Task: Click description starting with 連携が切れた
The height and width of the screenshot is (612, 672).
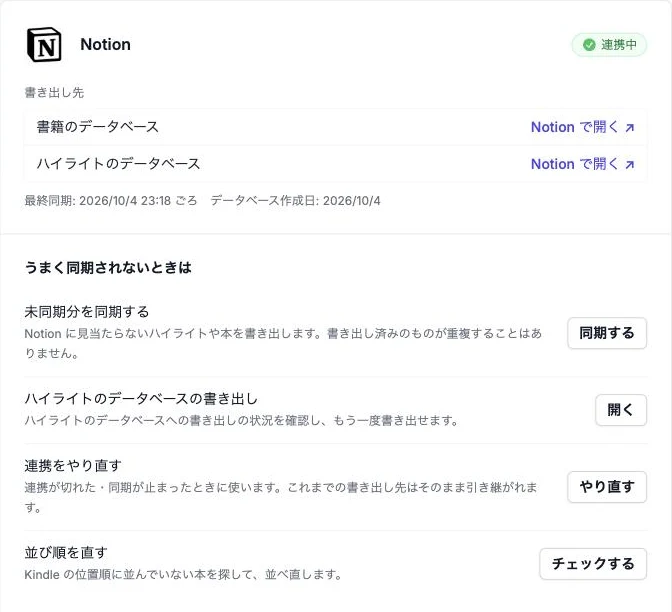Action: pyautogui.click(x=281, y=497)
